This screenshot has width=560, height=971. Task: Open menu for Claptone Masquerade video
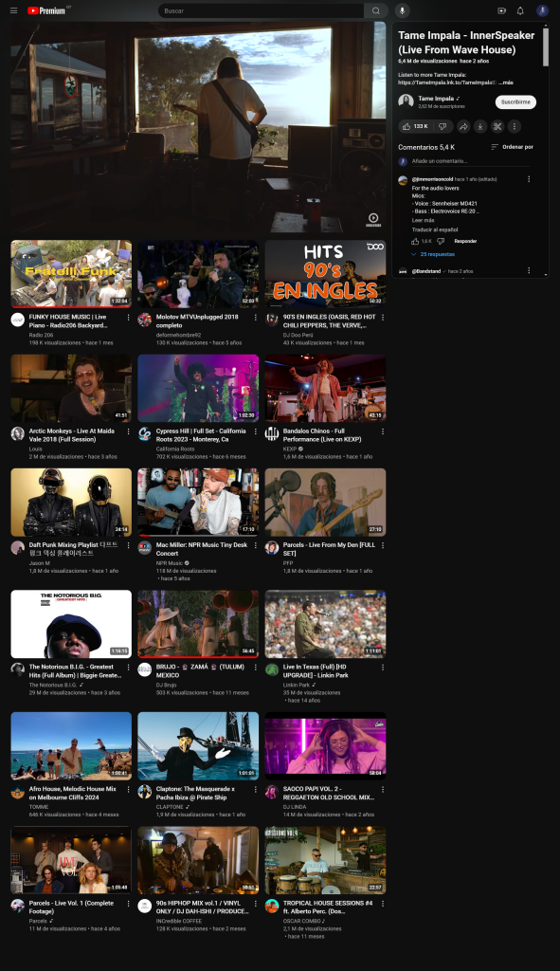pyautogui.click(x=256, y=790)
